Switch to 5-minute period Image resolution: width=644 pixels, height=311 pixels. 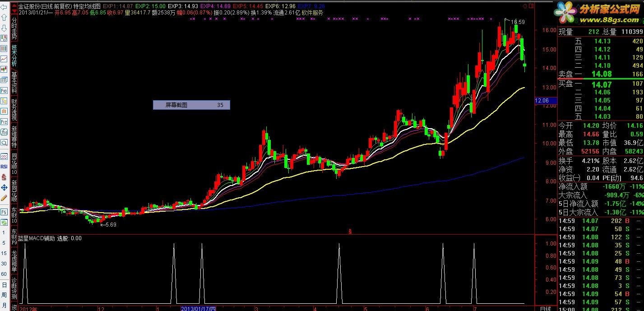coord(4,243)
